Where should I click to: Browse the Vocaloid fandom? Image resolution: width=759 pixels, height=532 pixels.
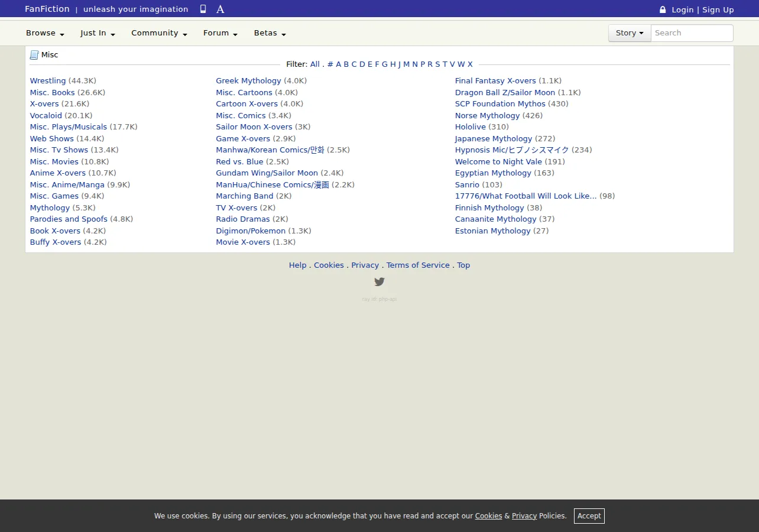click(x=46, y=116)
